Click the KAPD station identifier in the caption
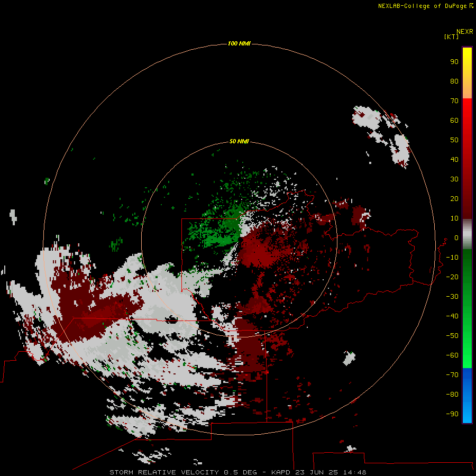This screenshot has height=476, width=476. [281, 472]
